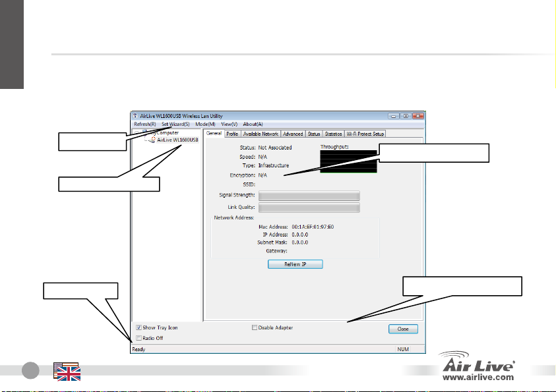Open the Set Wizard menu
556x392 pixels.
175,124
